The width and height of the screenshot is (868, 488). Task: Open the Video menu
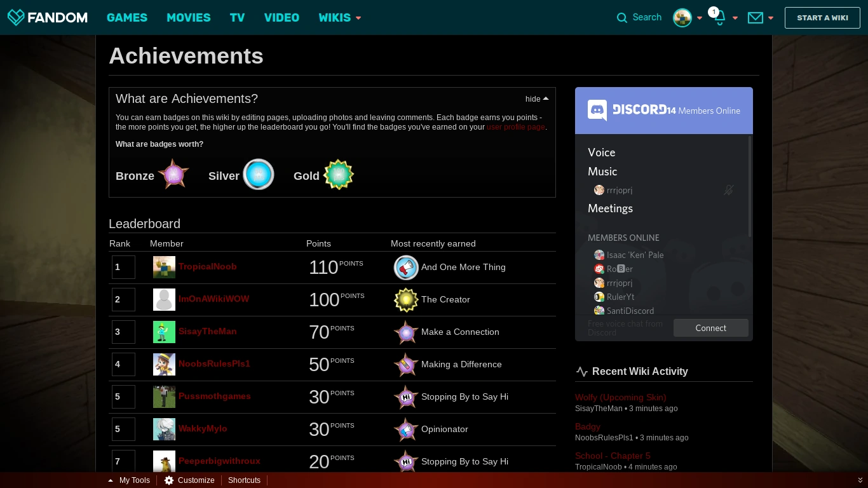pos(281,18)
